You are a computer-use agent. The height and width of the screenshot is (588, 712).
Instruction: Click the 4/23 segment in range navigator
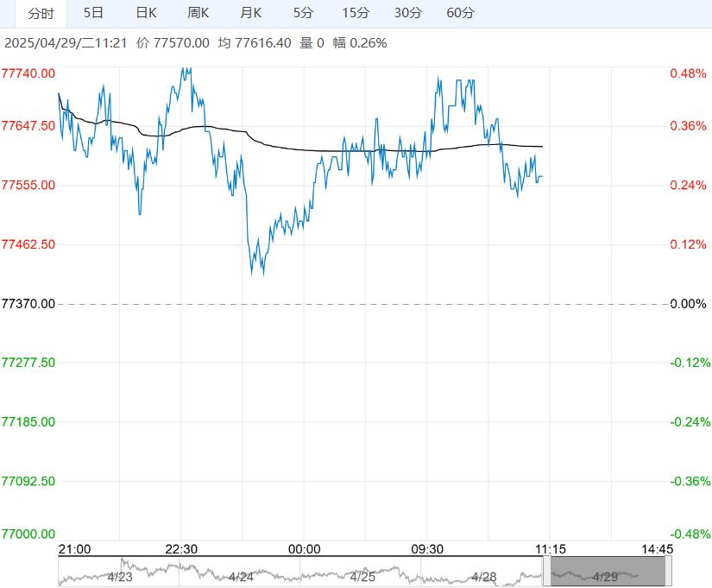point(119,576)
